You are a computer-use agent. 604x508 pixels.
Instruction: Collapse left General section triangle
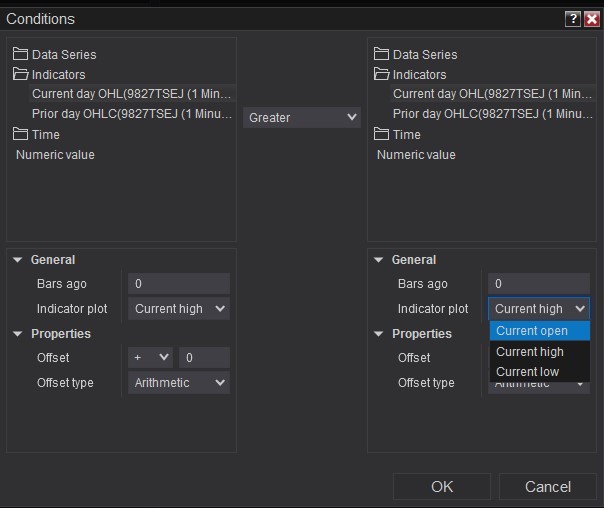[18, 260]
